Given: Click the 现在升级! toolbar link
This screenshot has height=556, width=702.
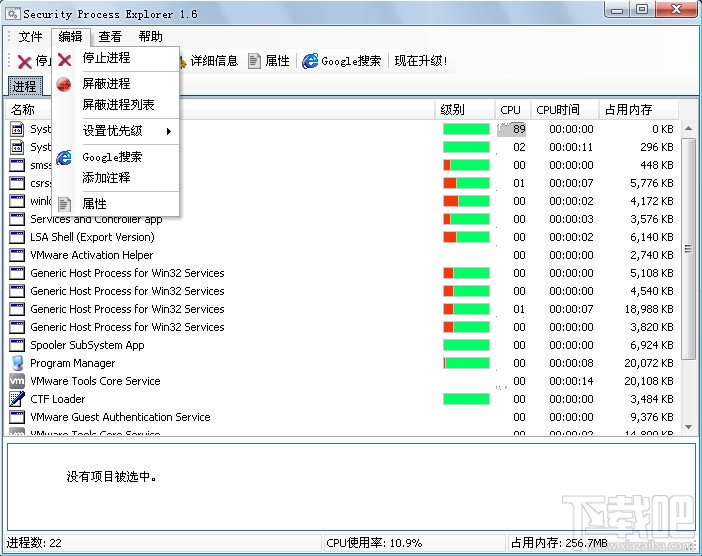Looking at the screenshot, I should tap(421, 61).
